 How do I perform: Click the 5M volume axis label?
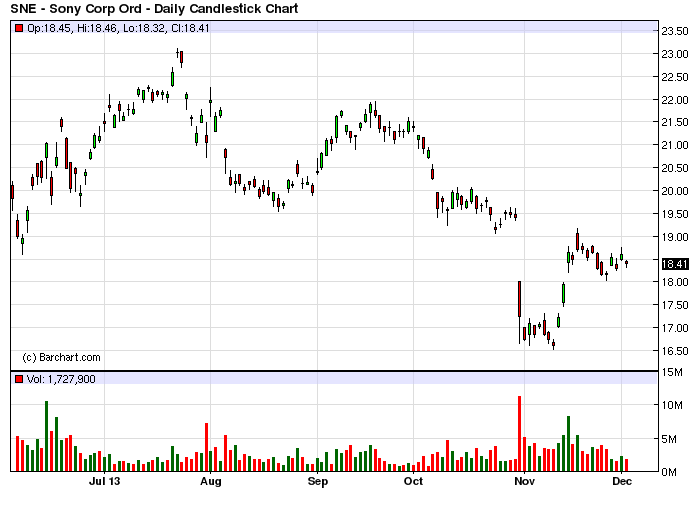[668, 439]
